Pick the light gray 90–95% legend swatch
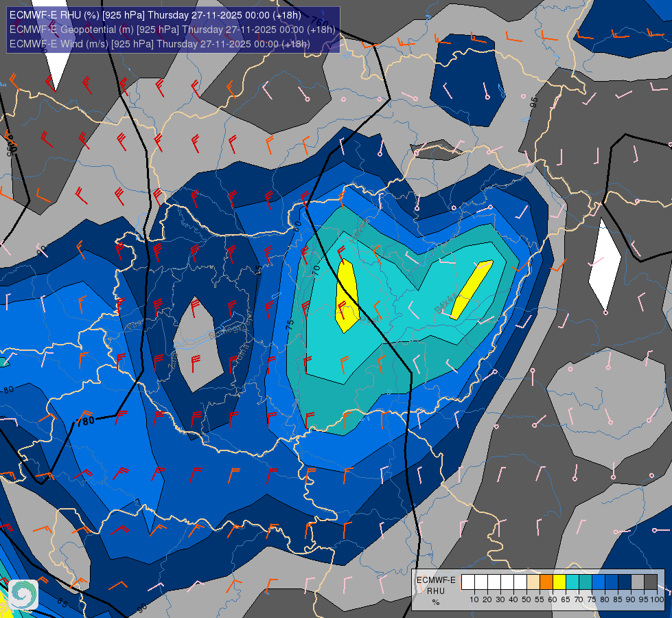 coord(638,582)
